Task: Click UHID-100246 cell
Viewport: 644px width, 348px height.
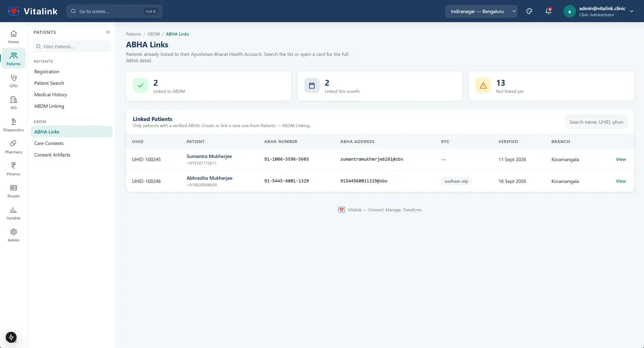Action: click(x=147, y=181)
